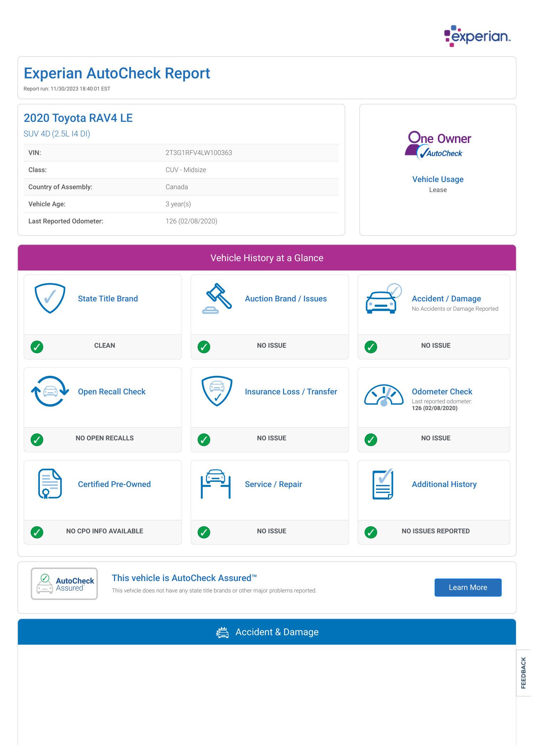Click the Insurance Loss shield icon
The height and width of the screenshot is (756, 534).
pos(217,391)
